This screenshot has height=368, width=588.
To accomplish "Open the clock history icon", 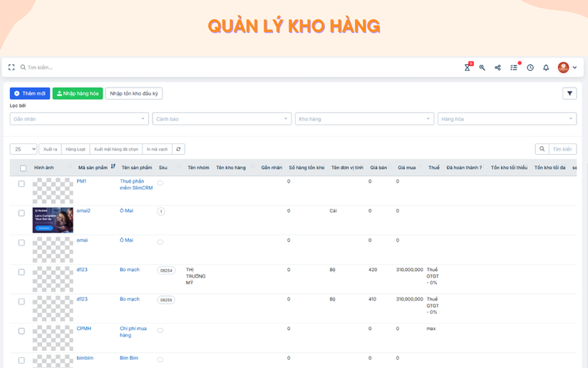I will [x=530, y=68].
